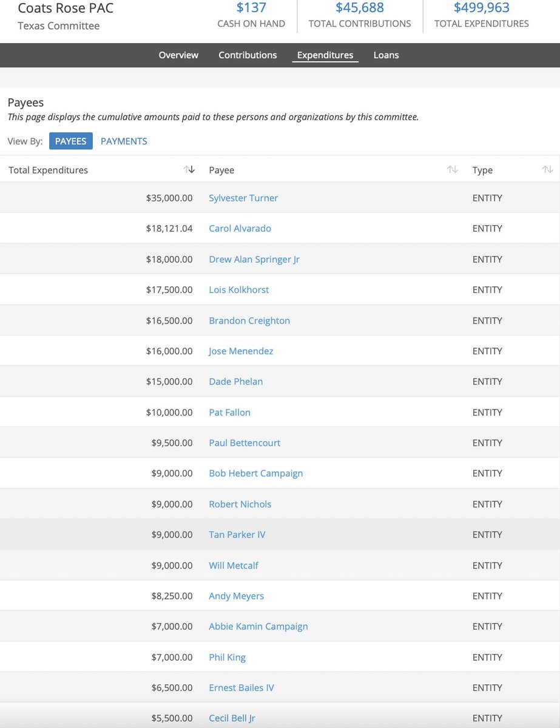Switch view to PAYMENTS

coord(124,141)
